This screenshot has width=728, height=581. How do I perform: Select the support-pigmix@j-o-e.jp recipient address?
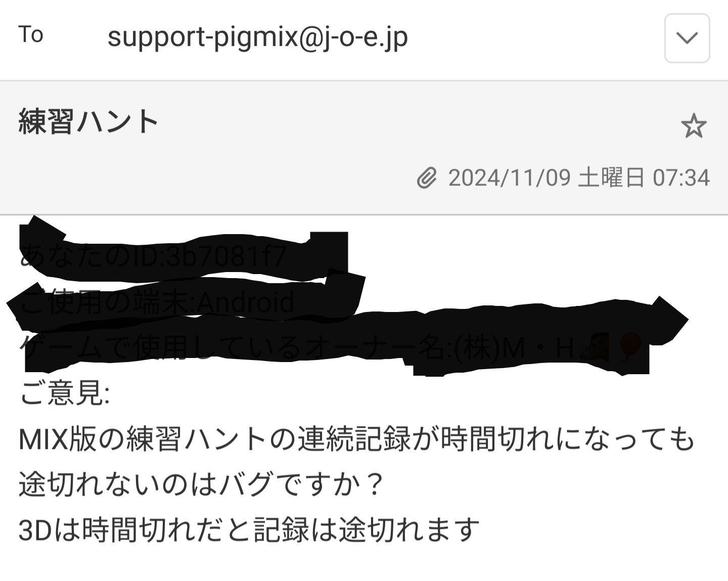[257, 37]
